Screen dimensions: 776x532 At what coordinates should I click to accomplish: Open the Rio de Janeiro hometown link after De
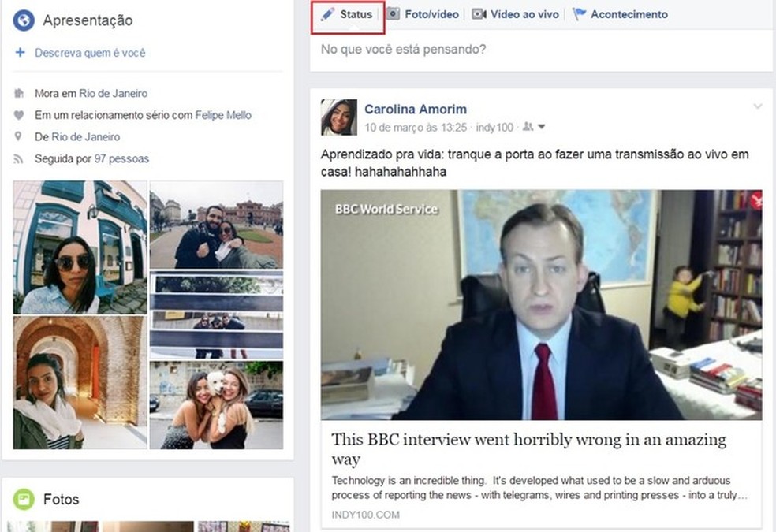[86, 137]
